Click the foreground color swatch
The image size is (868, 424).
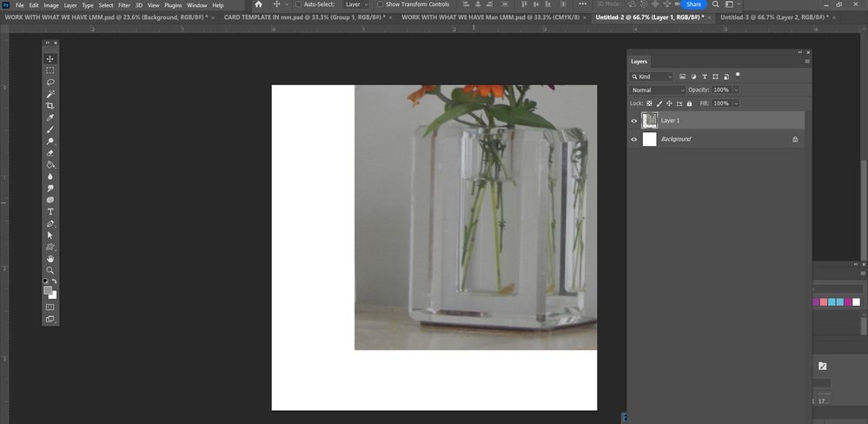click(48, 290)
